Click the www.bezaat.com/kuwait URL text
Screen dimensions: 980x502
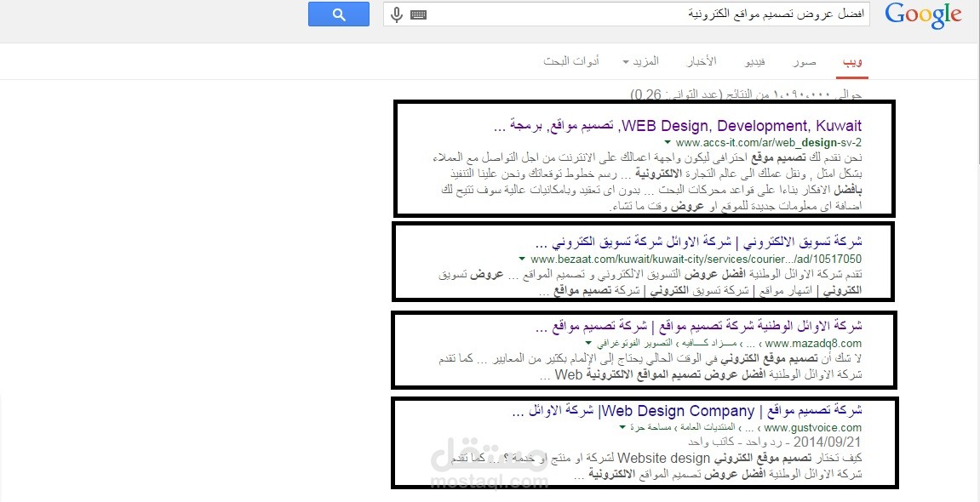pos(696,259)
